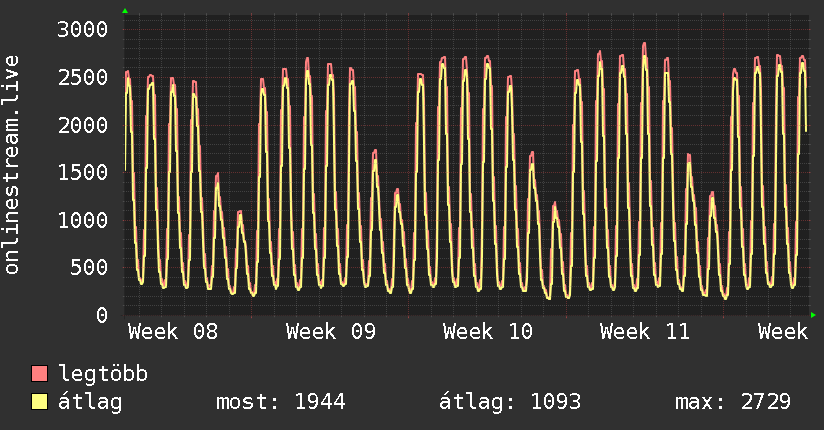Click the 3000 y-axis tick label
The image size is (824, 430).
[82, 30]
